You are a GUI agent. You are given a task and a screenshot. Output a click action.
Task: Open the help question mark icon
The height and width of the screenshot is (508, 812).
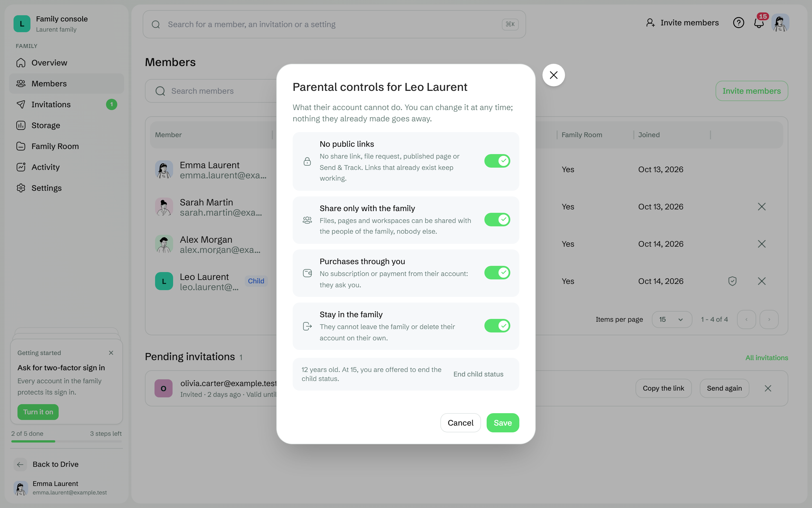coord(738,23)
